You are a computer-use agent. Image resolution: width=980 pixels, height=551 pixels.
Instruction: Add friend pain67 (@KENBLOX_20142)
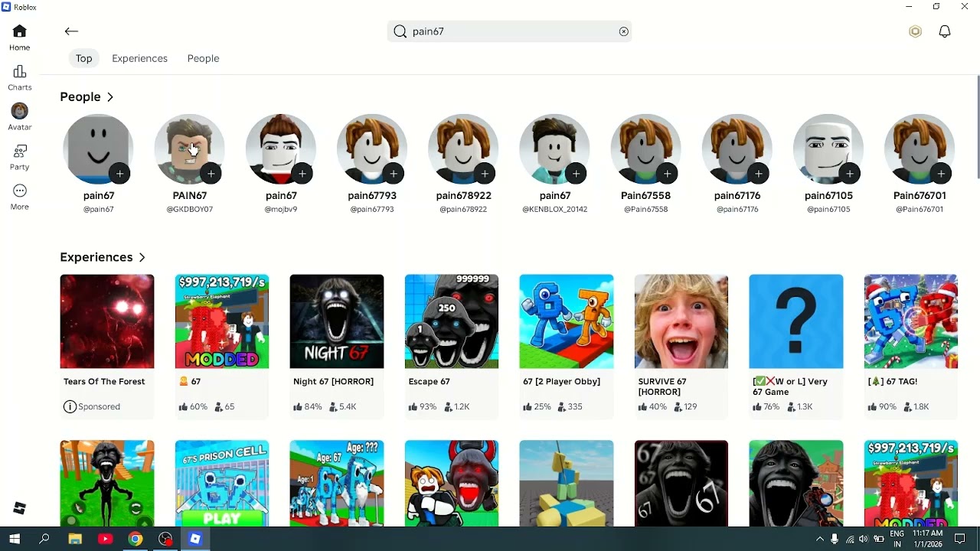coord(576,174)
